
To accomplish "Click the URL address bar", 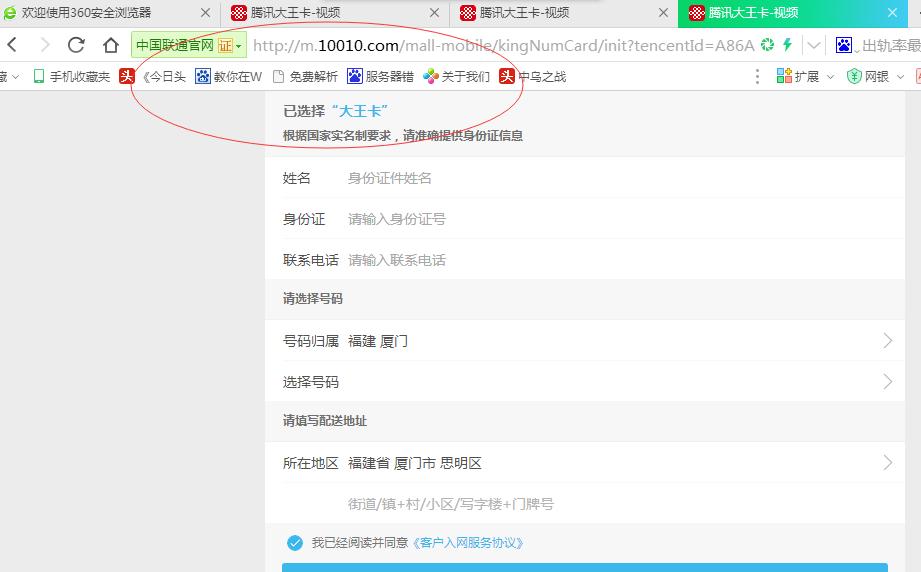I will [503, 45].
